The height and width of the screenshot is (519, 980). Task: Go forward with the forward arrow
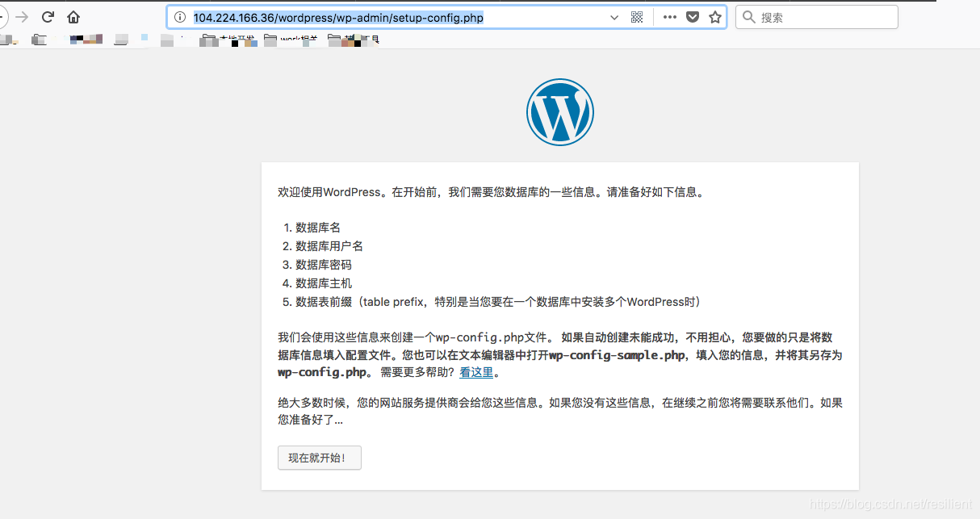pos(22,17)
